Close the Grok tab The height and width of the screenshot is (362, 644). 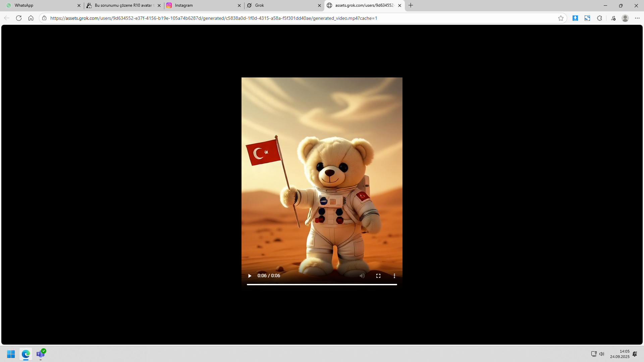[x=320, y=5]
